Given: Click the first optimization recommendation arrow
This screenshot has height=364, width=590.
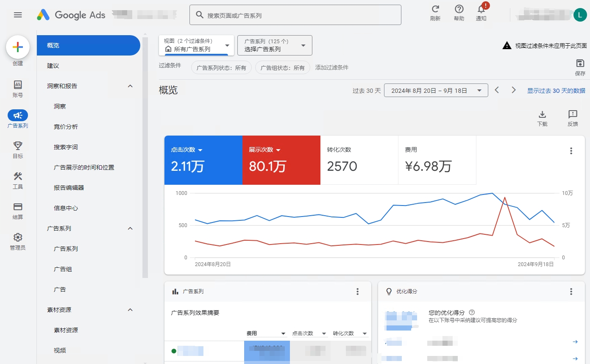Looking at the screenshot, I should click(575, 342).
